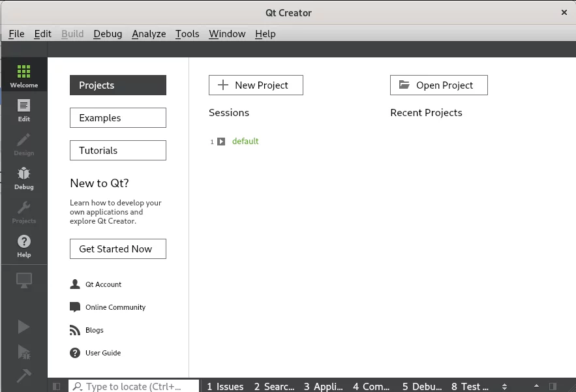Image resolution: width=576 pixels, height=392 pixels.
Task: Open the 1 Issues output pane
Action: (225, 387)
